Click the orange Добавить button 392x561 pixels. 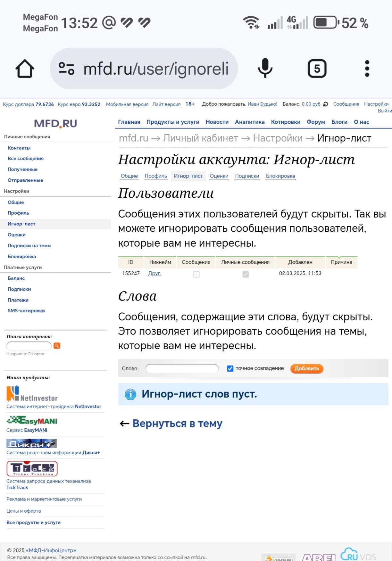307,368
